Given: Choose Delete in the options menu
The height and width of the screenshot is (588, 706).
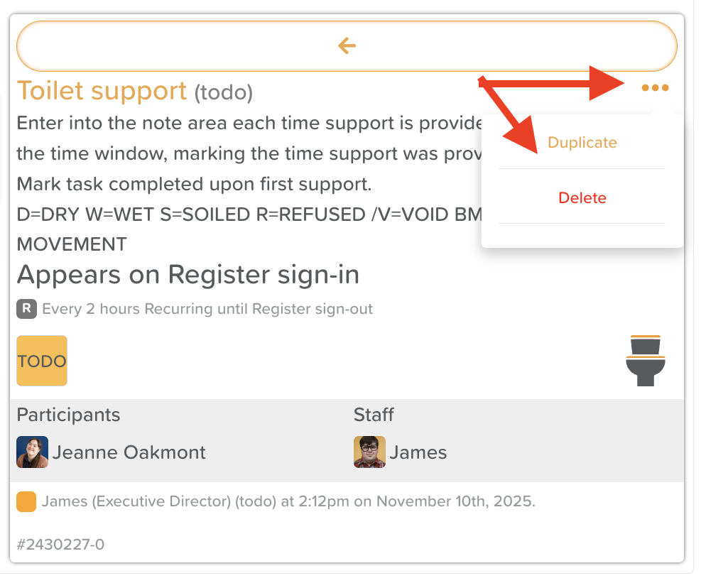Looking at the screenshot, I should click(x=582, y=198).
